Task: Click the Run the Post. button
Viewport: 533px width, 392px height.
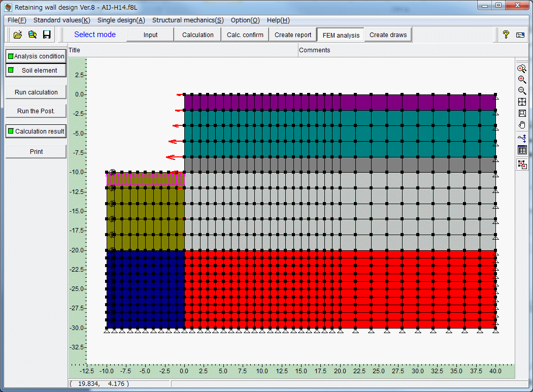Action: (x=36, y=111)
